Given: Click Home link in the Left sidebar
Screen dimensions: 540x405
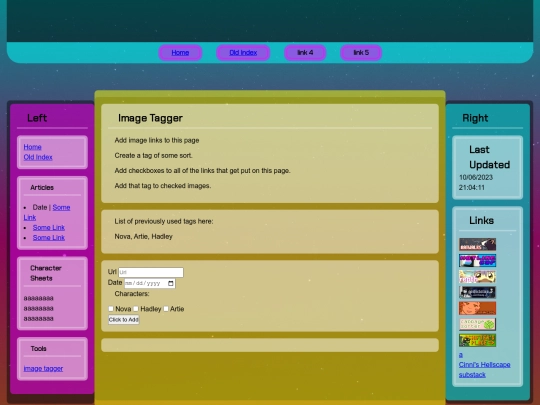Looking at the screenshot, I should coord(32,147).
